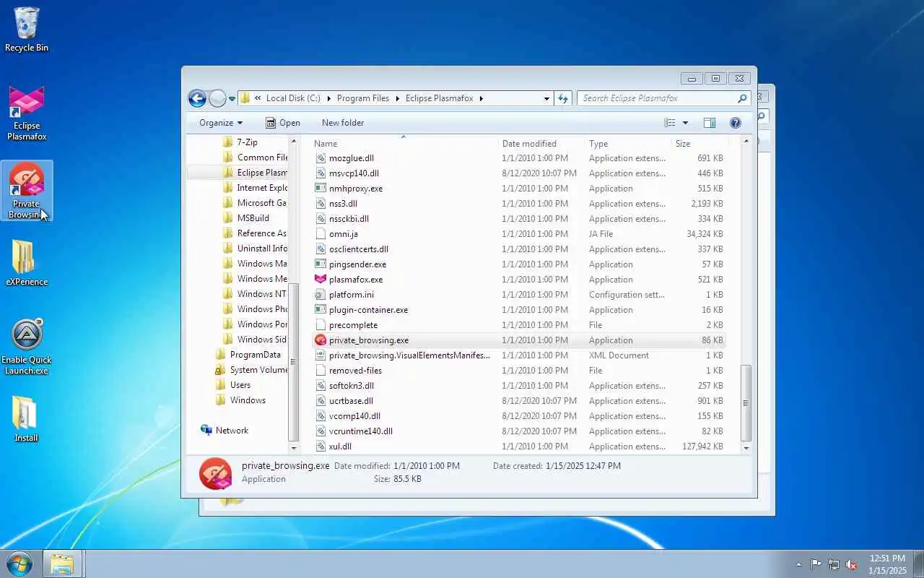Click the Forward navigation arrow in Explorer
Viewport: 924px width, 578px height.
[x=217, y=98]
